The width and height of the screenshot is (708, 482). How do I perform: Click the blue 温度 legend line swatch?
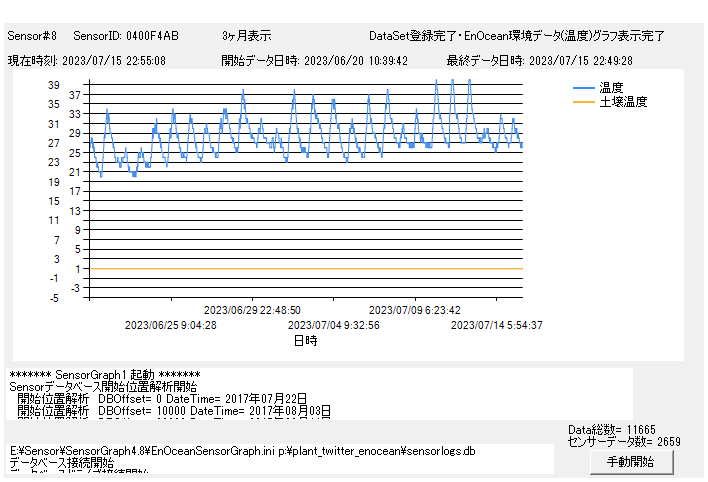pyautogui.click(x=584, y=88)
